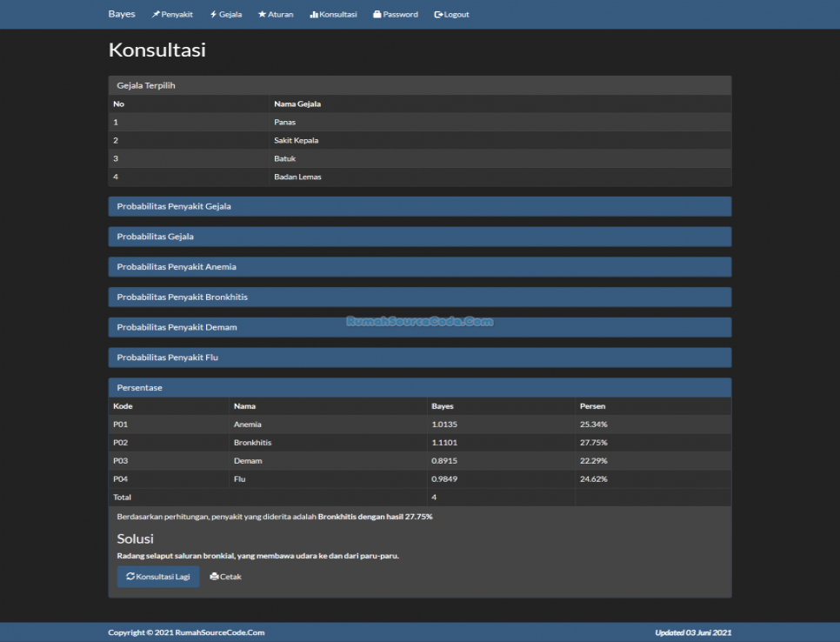
Task: Click the bar chart icon beside Konsultasi
Action: pos(314,15)
